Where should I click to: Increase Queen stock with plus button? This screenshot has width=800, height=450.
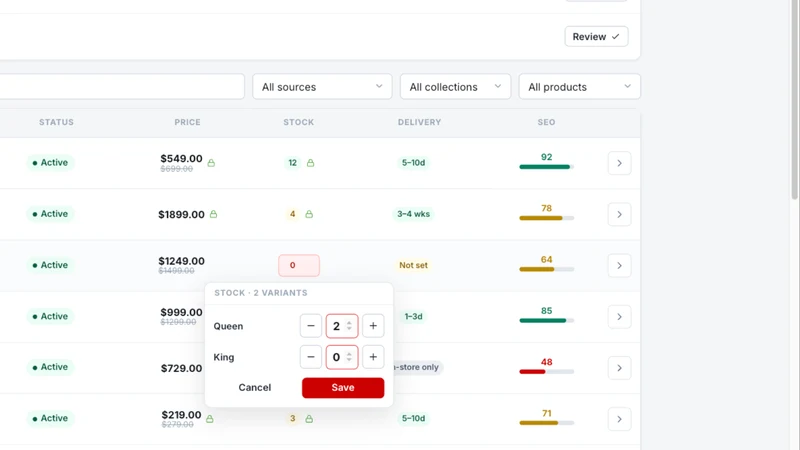click(373, 326)
